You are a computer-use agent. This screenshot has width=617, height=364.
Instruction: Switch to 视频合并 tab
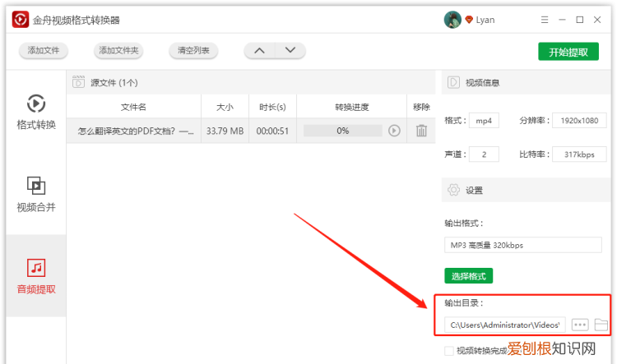tap(36, 194)
